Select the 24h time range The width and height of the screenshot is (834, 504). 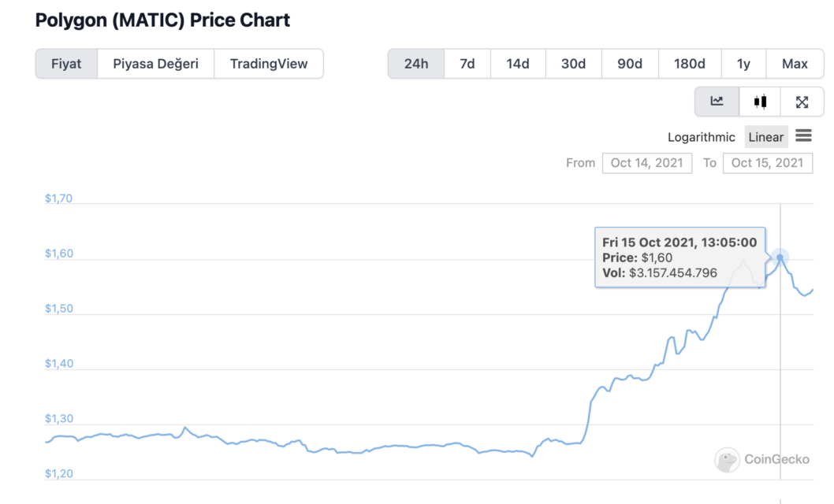(415, 64)
